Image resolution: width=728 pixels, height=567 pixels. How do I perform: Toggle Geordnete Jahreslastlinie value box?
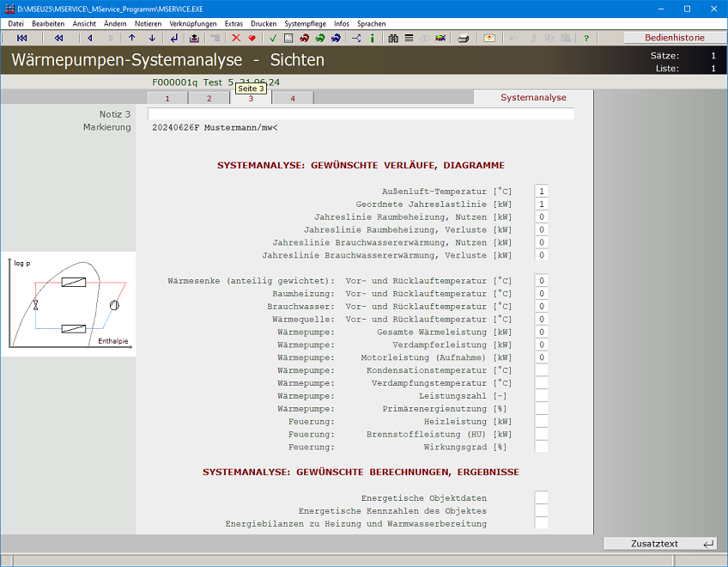click(x=541, y=204)
